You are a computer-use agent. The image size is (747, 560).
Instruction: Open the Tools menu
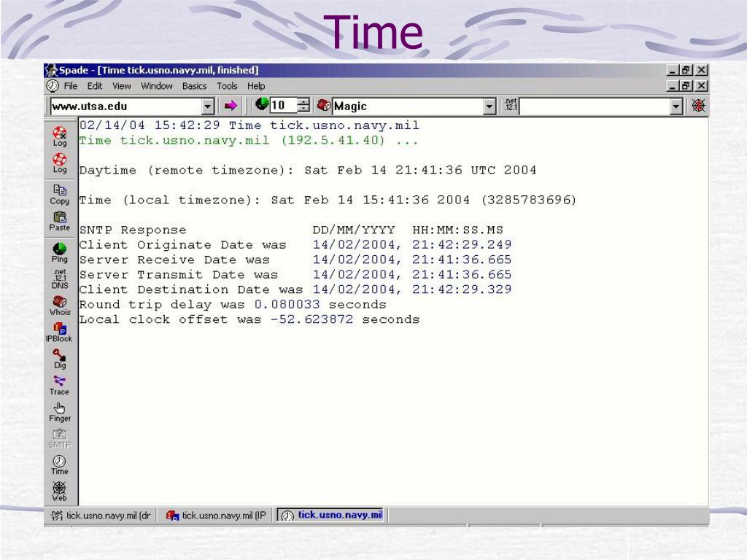tap(227, 86)
